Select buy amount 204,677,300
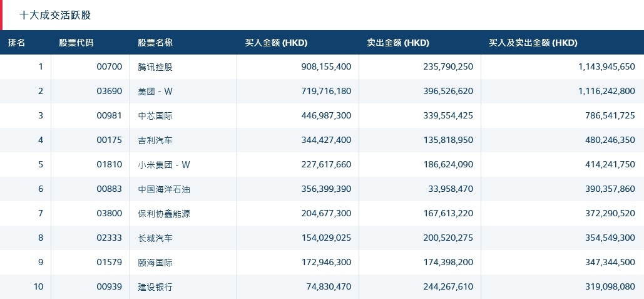644x299 pixels. [326, 214]
